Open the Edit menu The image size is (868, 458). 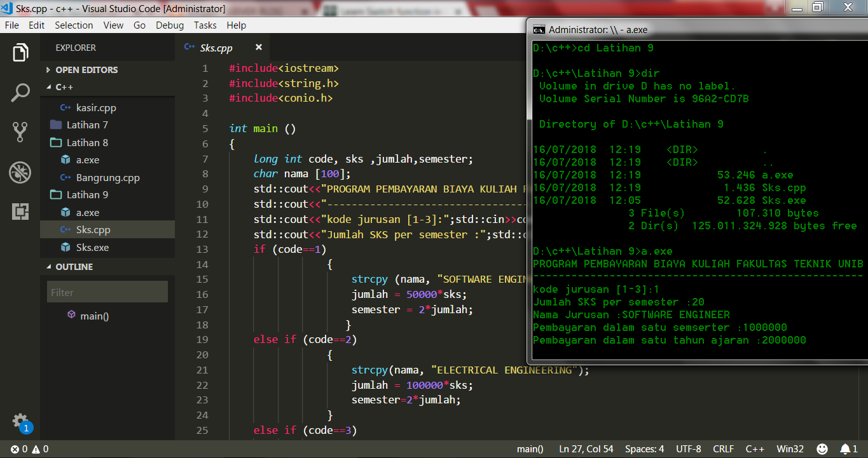(x=36, y=25)
